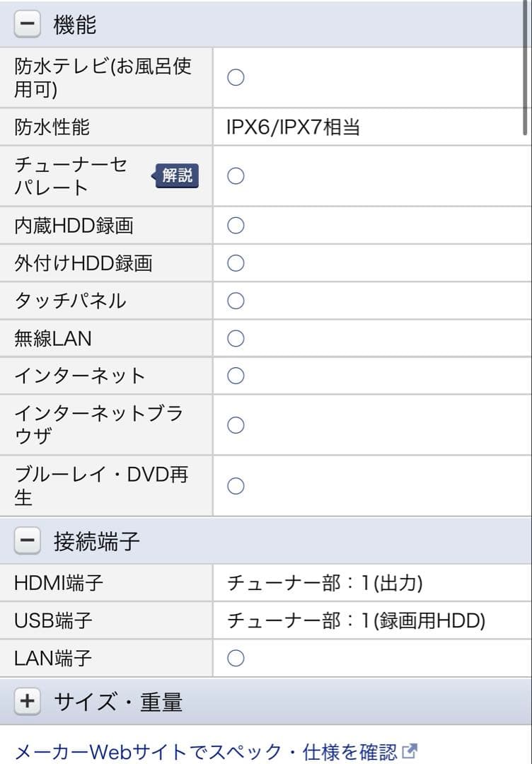The height and width of the screenshot is (764, 532).
Task: Click the circle in the ブルーレイ・DVD再生 row
Action: point(235,485)
